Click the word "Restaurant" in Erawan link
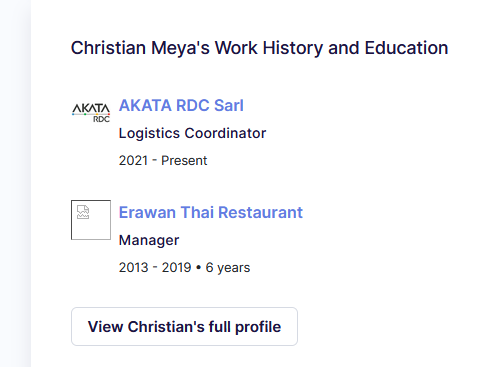 pos(260,212)
